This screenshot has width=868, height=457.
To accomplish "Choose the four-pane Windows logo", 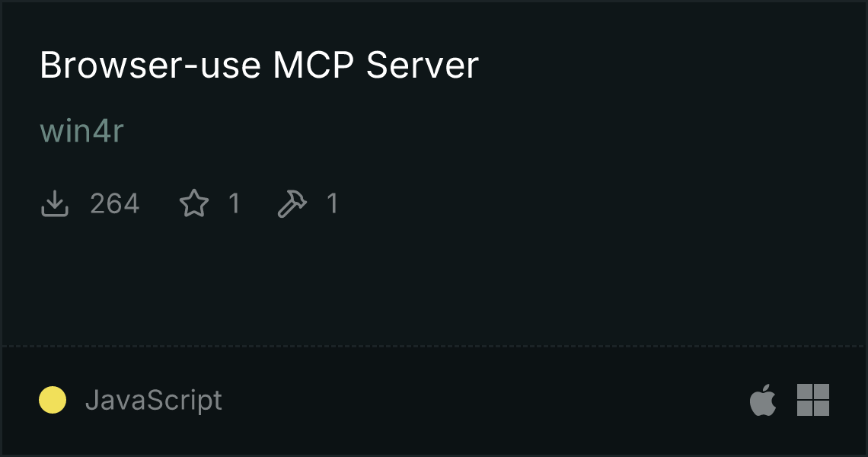I will click(813, 399).
